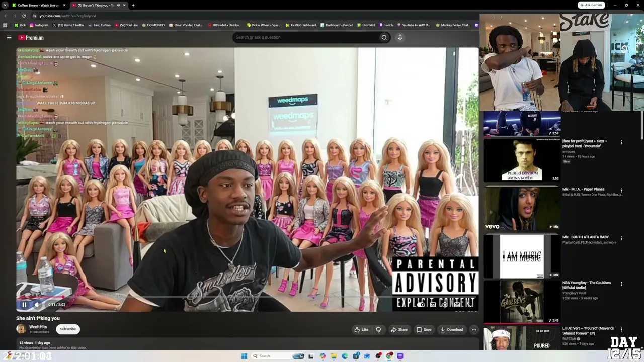
Task: Open the OG MONKEY bookmark
Action: click(153, 25)
